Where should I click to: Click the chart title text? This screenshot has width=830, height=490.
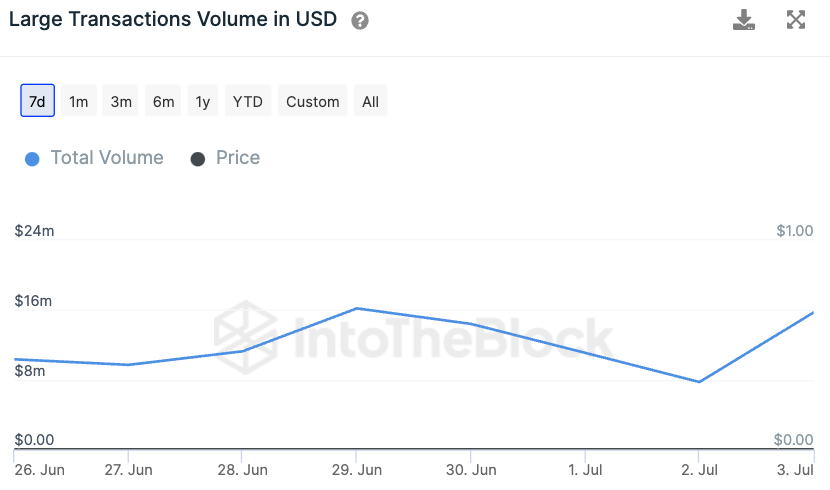pyautogui.click(x=172, y=20)
